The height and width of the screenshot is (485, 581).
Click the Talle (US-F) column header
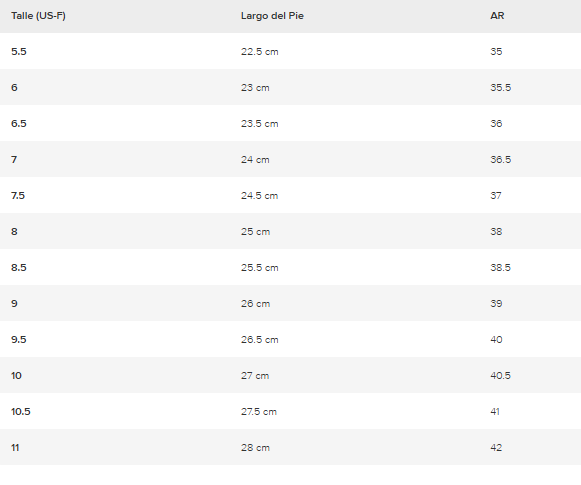(38, 16)
